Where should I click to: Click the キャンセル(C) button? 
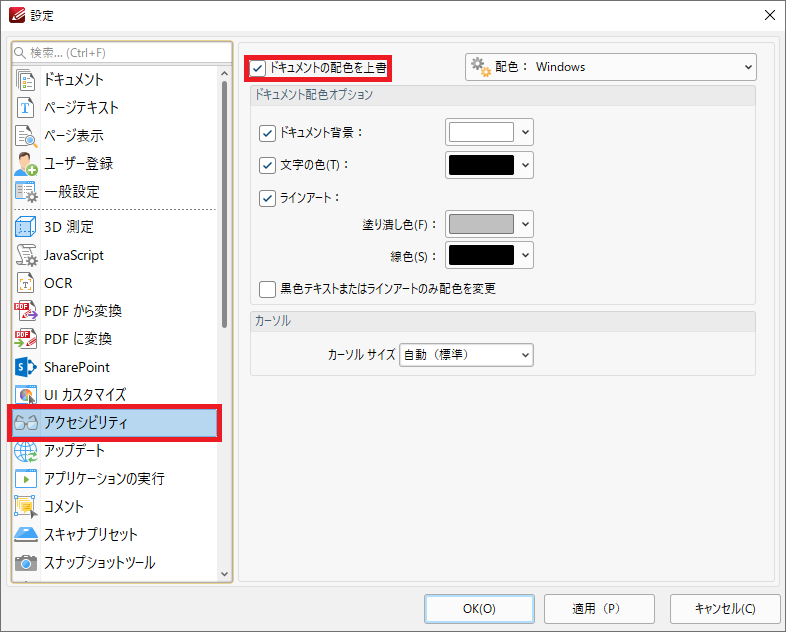[x=725, y=608]
